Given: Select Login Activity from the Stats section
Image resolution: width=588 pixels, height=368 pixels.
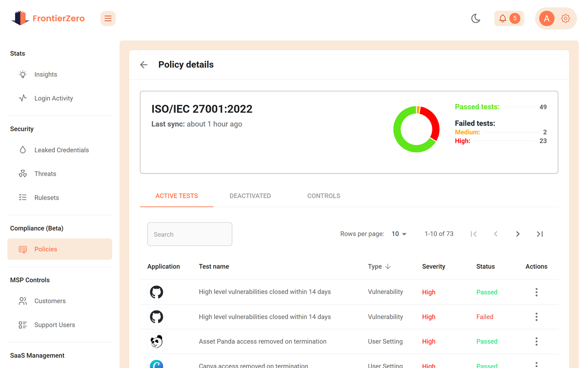Looking at the screenshot, I should [x=53, y=98].
